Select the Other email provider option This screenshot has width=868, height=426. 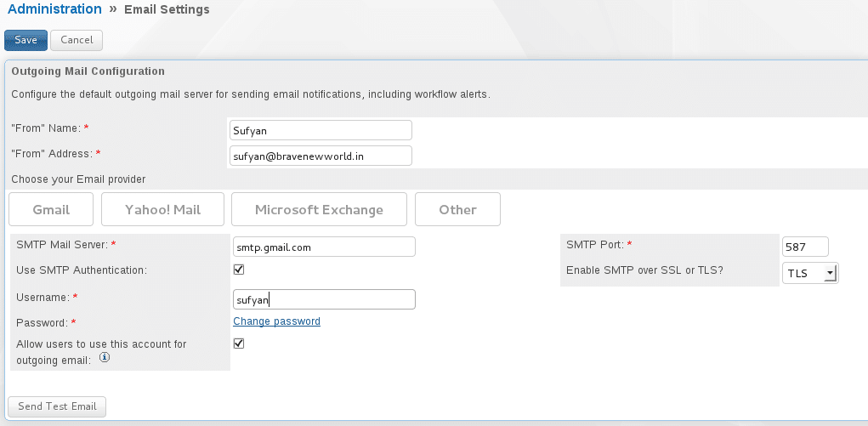pyautogui.click(x=457, y=209)
